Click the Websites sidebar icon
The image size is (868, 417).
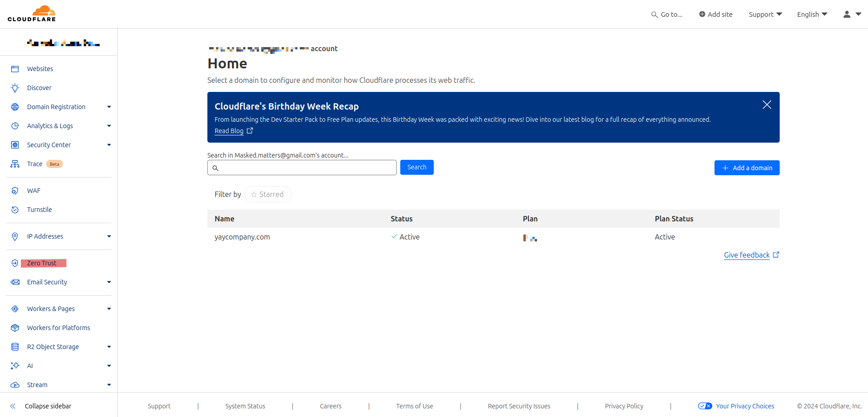[x=15, y=69]
